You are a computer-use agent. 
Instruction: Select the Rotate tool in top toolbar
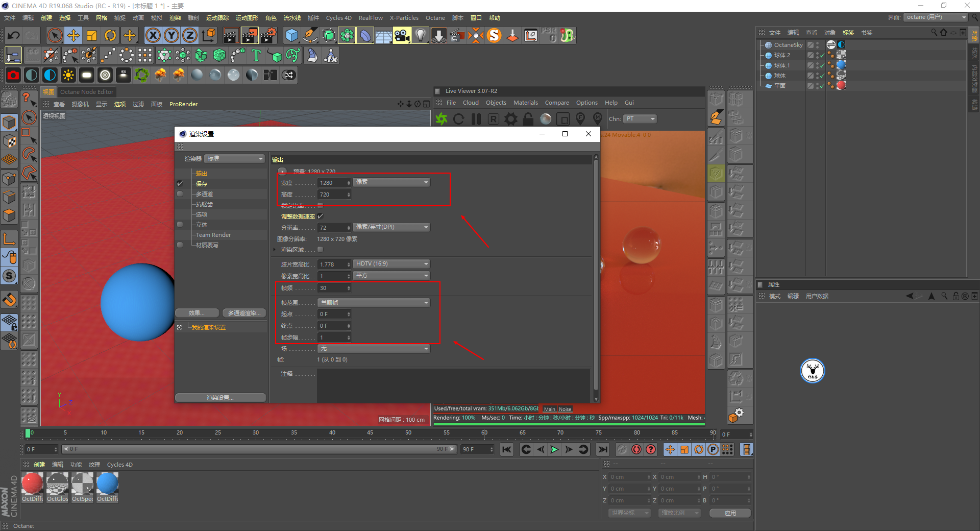(x=110, y=35)
